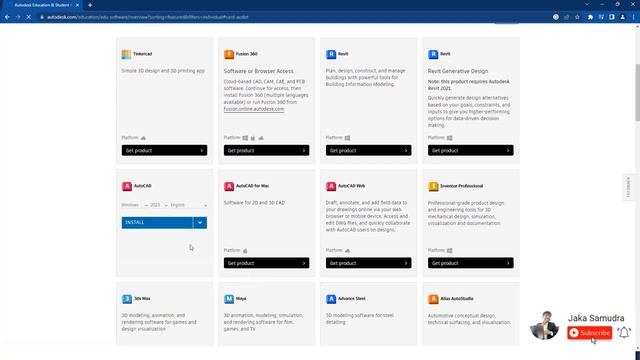Click the 'Revit Generative Design' heading text
Image resolution: width=640 pixels, height=360 pixels.
coord(458,71)
